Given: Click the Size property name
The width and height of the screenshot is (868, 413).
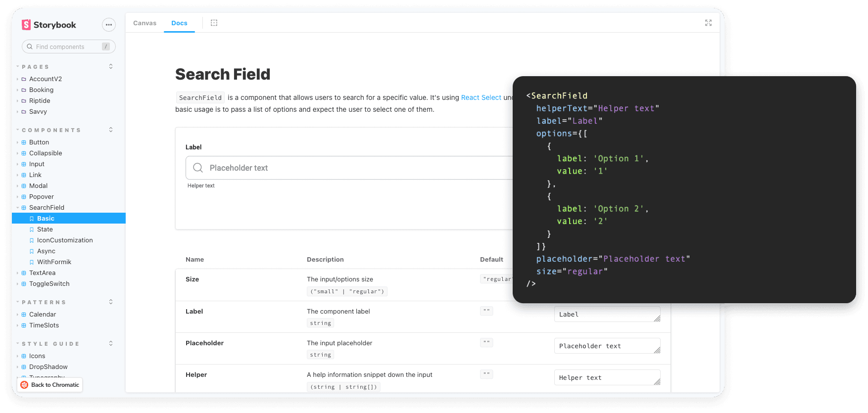Looking at the screenshot, I should pyautogui.click(x=192, y=279).
